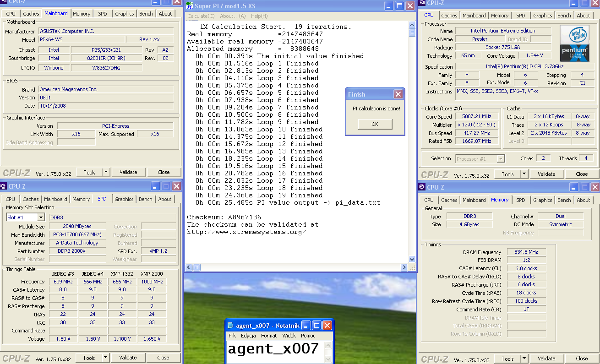Open Format menu in Notatnik

(x=269, y=336)
